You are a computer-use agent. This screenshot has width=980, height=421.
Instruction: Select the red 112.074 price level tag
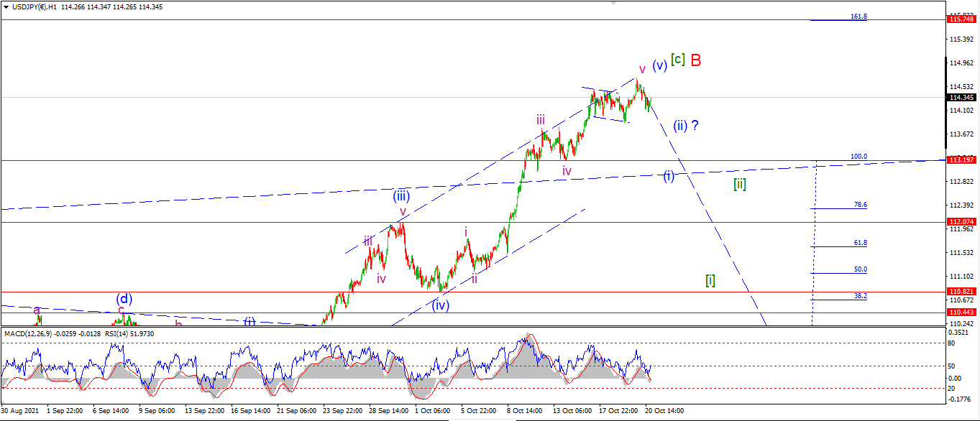point(962,221)
